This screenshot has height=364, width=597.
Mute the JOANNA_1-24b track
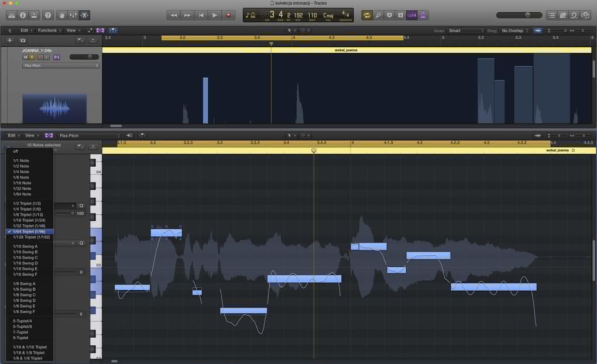26,57
